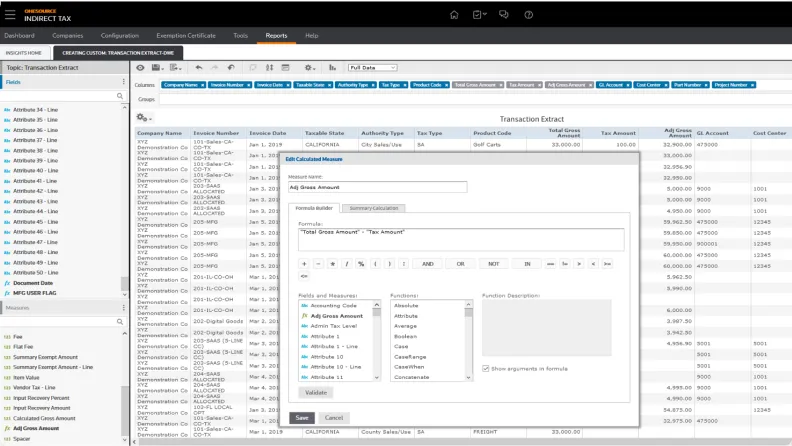Open the tasks checklist dropdown in header
Viewport: 792px width, 446px height.
pyautogui.click(x=479, y=15)
